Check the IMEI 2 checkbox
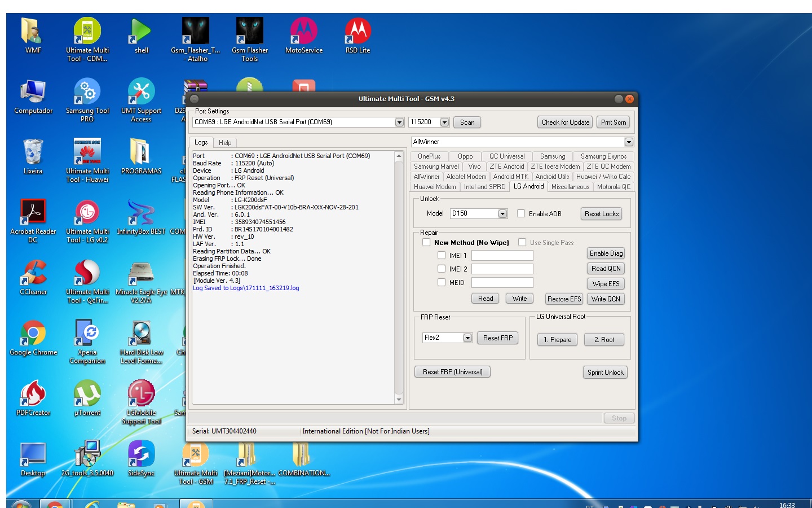Screen dimensions: 812x508 pos(442,269)
